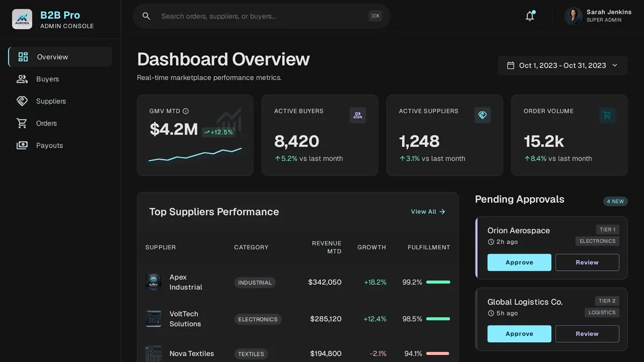Click clock icon under Global Logistics Co.
Image resolution: width=644 pixels, height=362 pixels.
pos(491,313)
